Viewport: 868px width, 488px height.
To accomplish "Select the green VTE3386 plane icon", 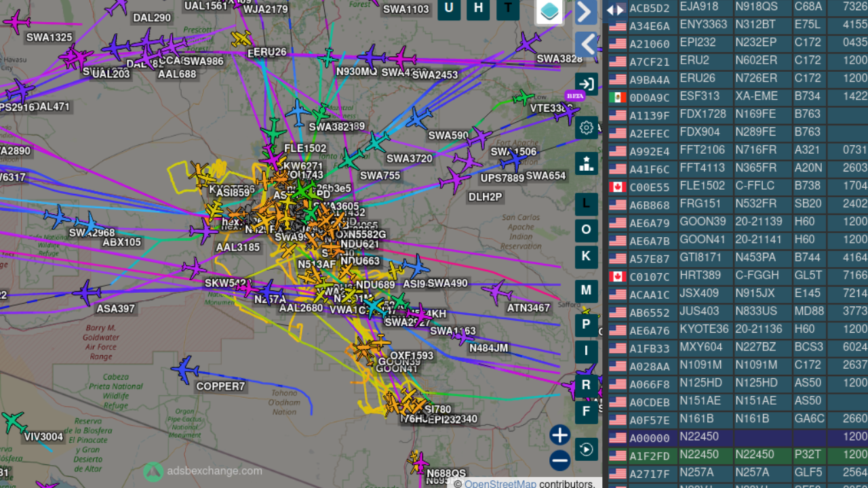I will coord(523,98).
